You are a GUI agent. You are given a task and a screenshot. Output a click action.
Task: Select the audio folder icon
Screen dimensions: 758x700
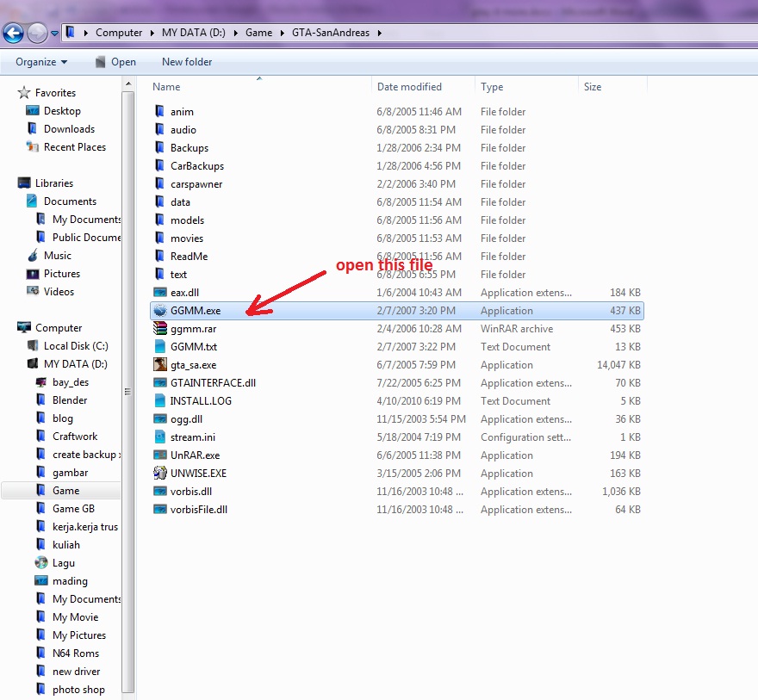160,129
